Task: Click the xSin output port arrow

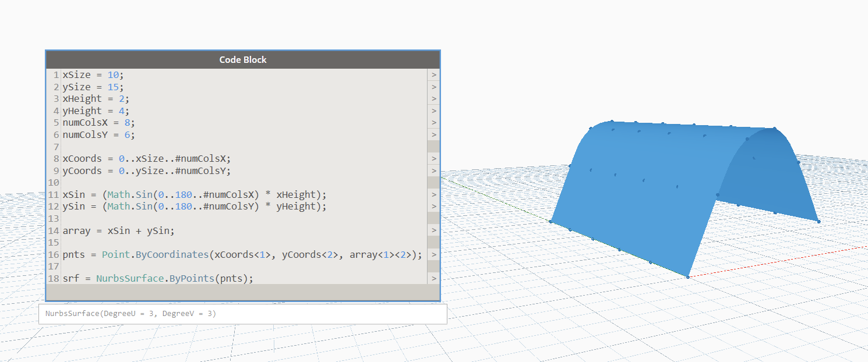Action: coord(433,194)
